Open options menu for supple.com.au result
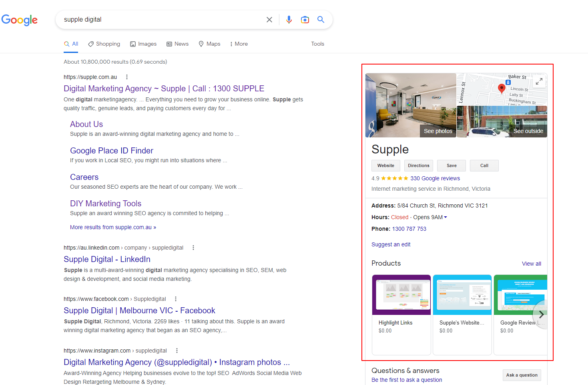The image size is (588, 385). pos(127,77)
